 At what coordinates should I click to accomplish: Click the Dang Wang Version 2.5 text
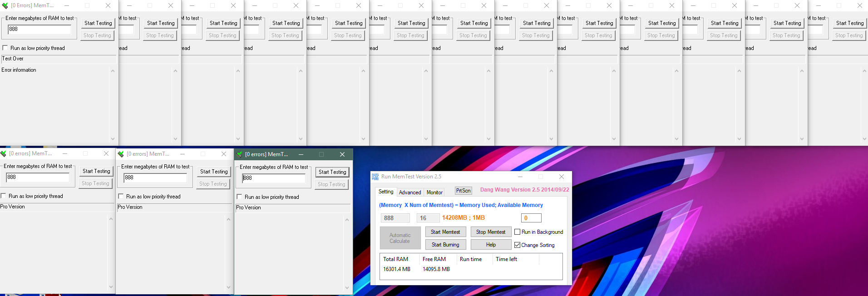pyautogui.click(x=525, y=190)
